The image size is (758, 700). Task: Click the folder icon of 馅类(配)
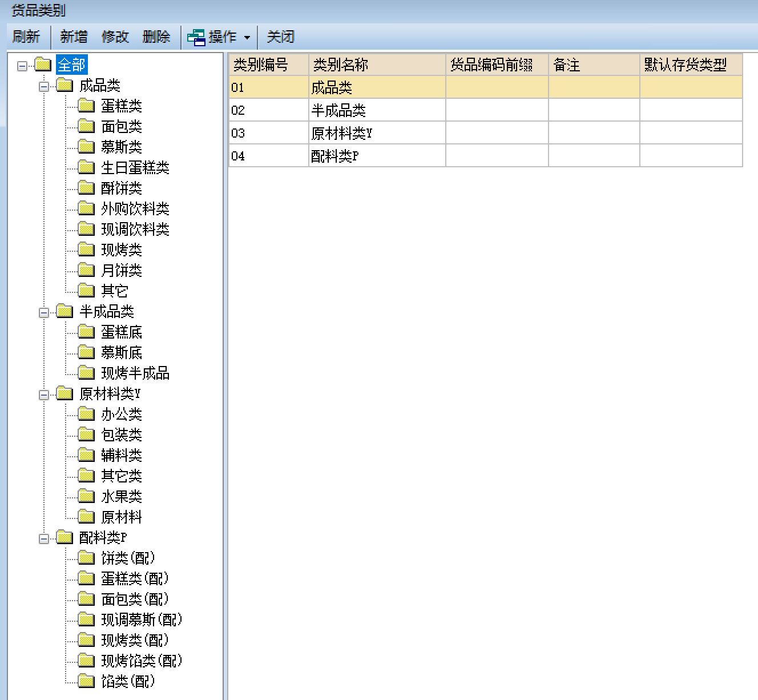86,681
